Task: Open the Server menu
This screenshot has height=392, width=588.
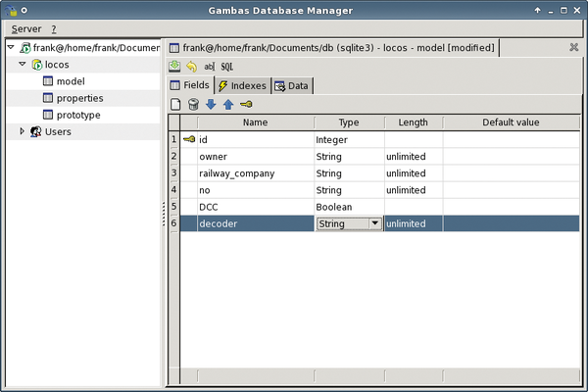Action: [x=25, y=29]
